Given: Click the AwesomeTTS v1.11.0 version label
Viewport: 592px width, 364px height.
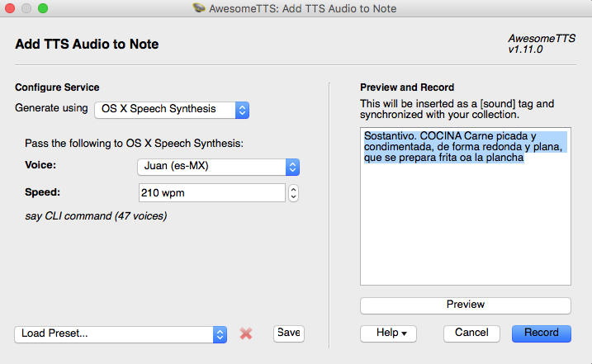Looking at the screenshot, I should pos(535,44).
